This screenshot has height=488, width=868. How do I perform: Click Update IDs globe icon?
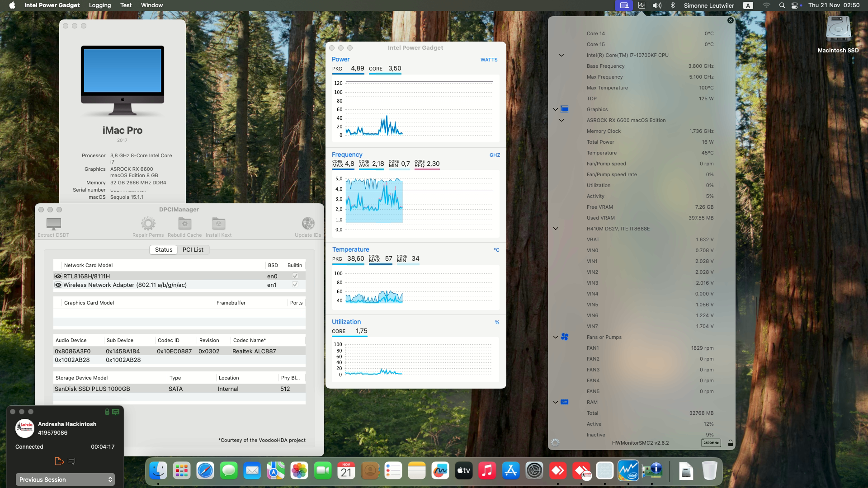(x=308, y=224)
